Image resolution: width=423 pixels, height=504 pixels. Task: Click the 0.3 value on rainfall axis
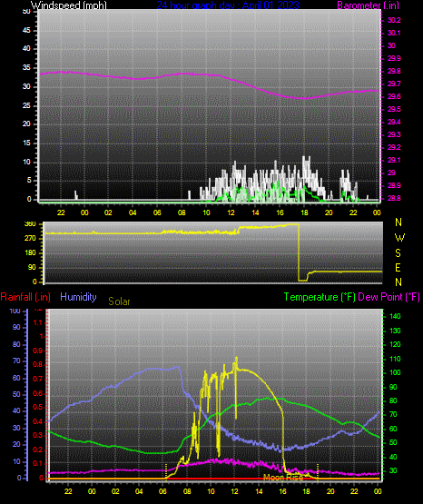[x=38, y=435]
